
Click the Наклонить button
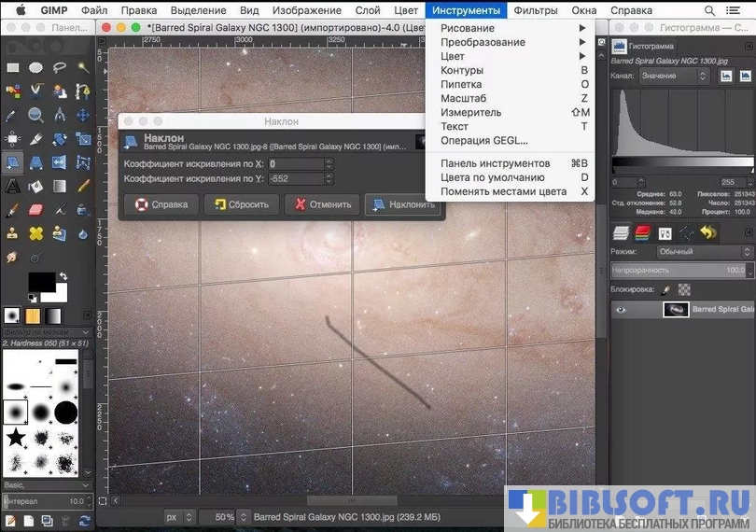pos(402,204)
